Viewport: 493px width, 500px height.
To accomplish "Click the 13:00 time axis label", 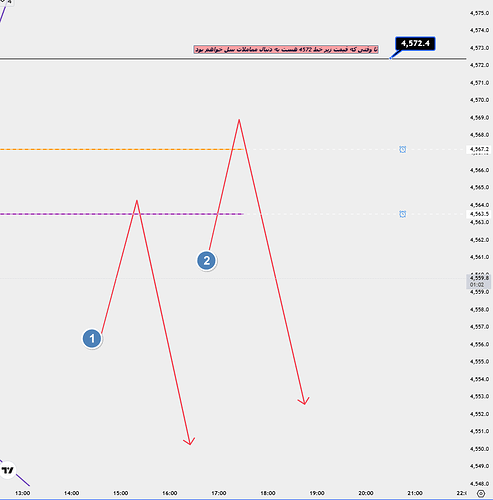I will pyautogui.click(x=23, y=493).
